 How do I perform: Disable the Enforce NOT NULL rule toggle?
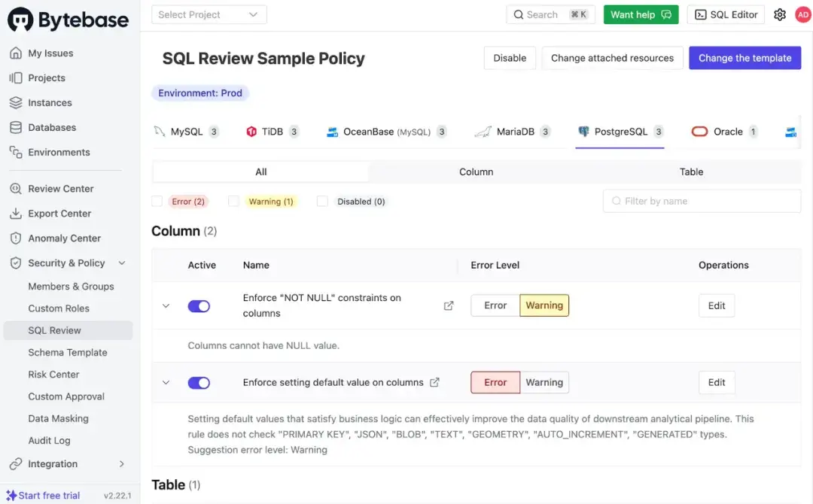coord(199,305)
